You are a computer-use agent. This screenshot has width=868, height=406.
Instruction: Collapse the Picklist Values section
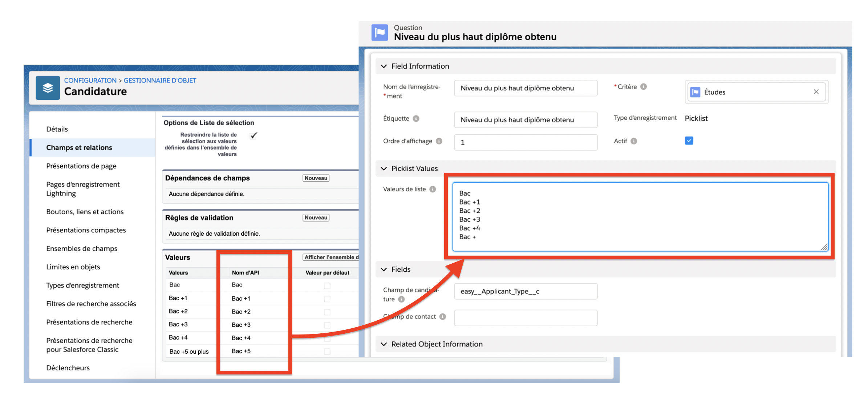(x=384, y=169)
